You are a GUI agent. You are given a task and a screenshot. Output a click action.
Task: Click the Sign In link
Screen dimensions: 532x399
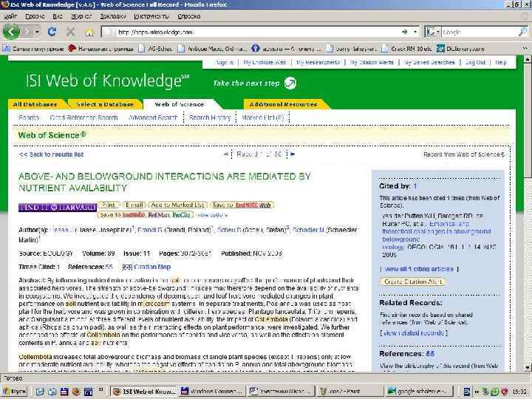(225, 62)
